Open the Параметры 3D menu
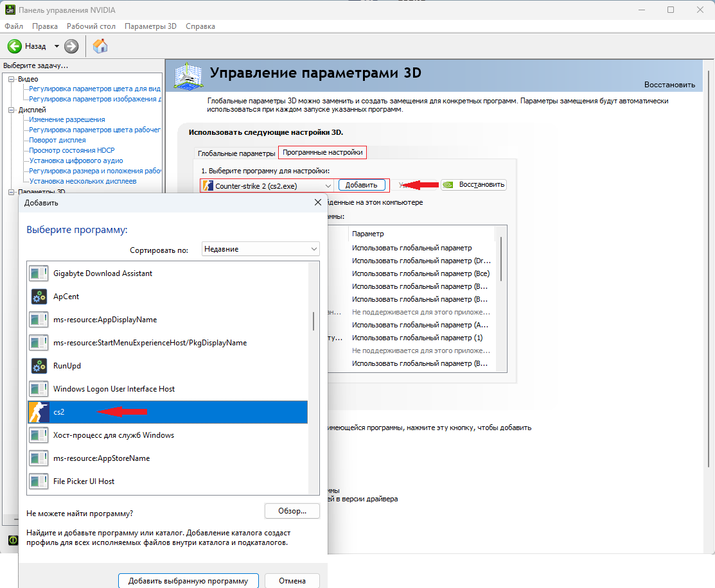Viewport: 715px width, 588px height. tap(150, 26)
